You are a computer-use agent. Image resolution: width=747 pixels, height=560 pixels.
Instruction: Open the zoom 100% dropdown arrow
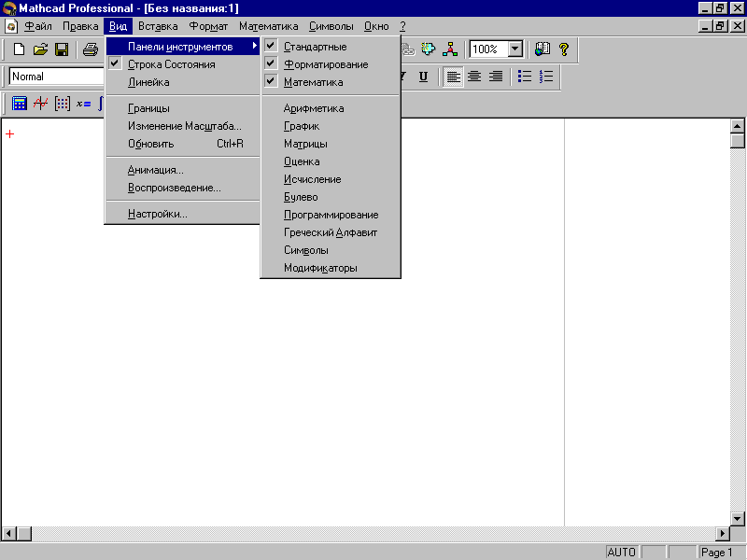tap(515, 49)
